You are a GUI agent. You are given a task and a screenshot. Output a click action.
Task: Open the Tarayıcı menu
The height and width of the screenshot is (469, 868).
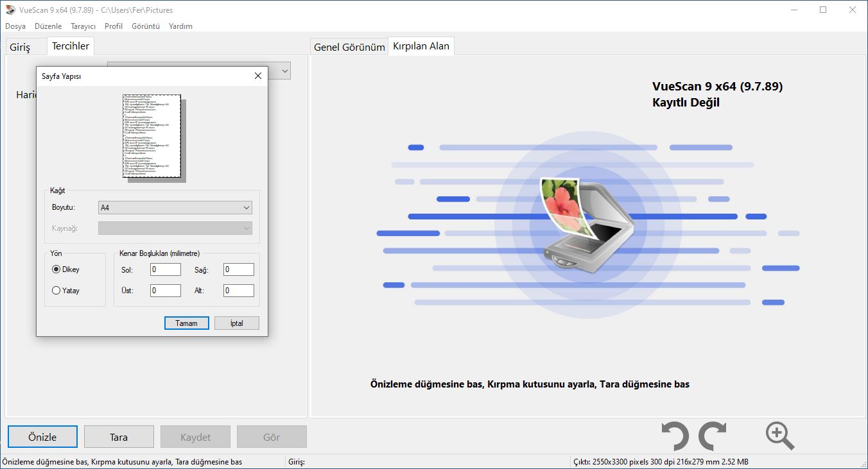(83, 26)
